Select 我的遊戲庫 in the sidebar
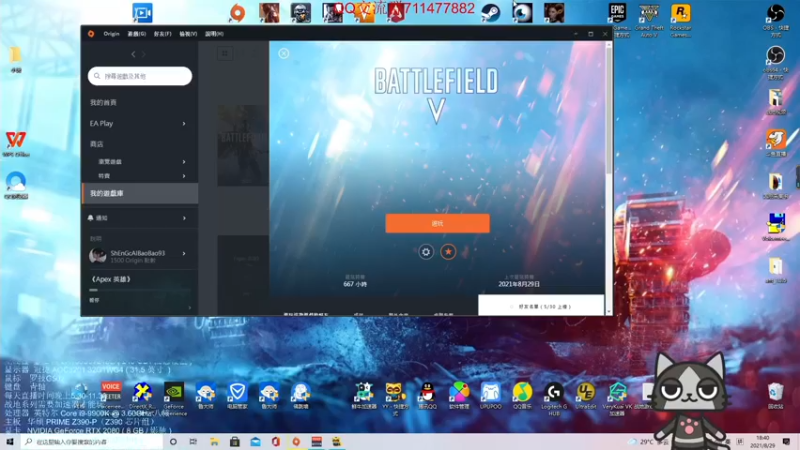Image resolution: width=800 pixels, height=450 pixels. click(140, 193)
